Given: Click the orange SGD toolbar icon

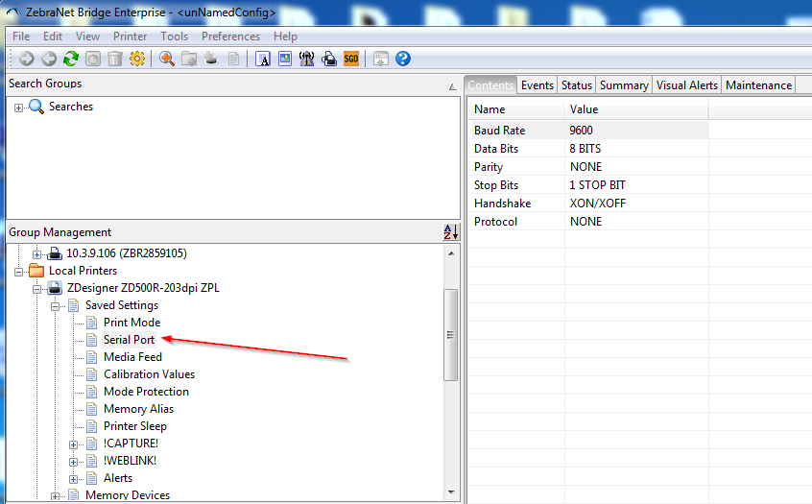Looking at the screenshot, I should [x=351, y=60].
